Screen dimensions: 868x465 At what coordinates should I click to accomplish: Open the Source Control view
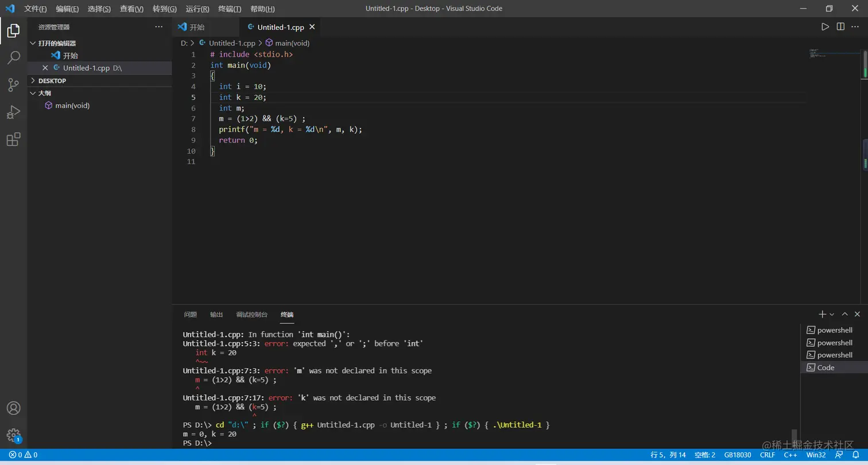coord(14,85)
